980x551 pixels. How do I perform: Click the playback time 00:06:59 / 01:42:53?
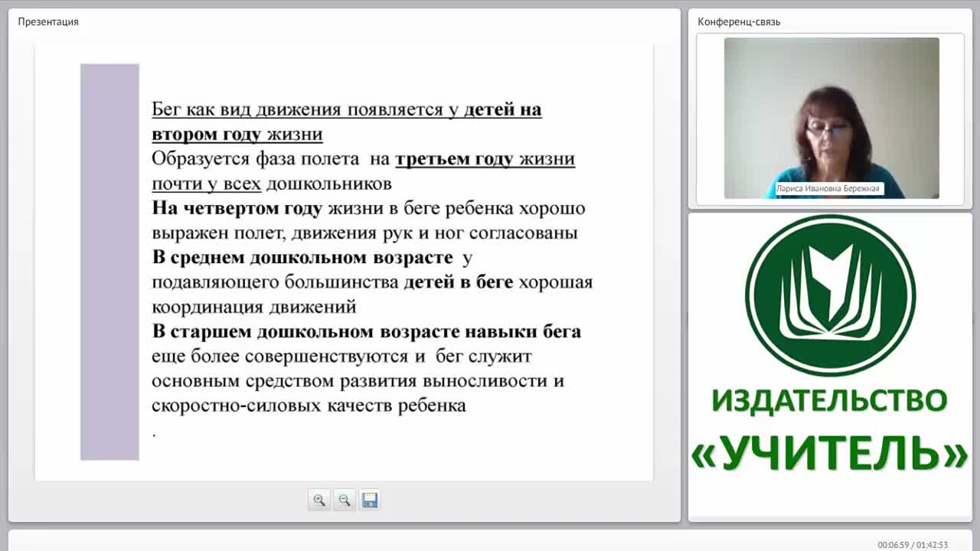coord(913,545)
